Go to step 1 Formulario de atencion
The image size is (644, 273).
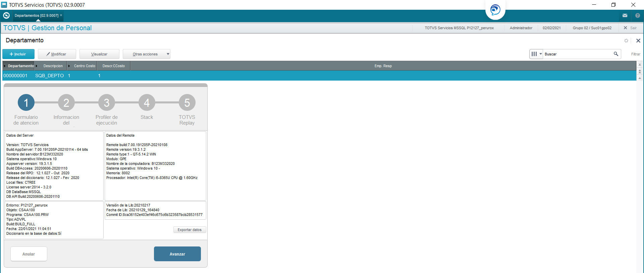click(x=26, y=103)
